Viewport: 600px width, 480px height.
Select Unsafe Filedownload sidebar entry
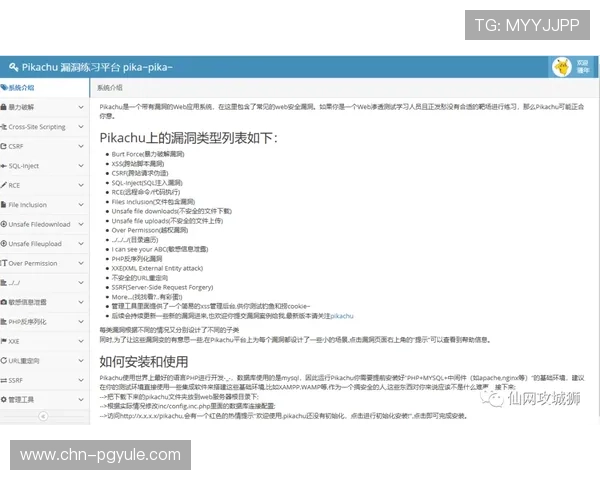pos(44,224)
